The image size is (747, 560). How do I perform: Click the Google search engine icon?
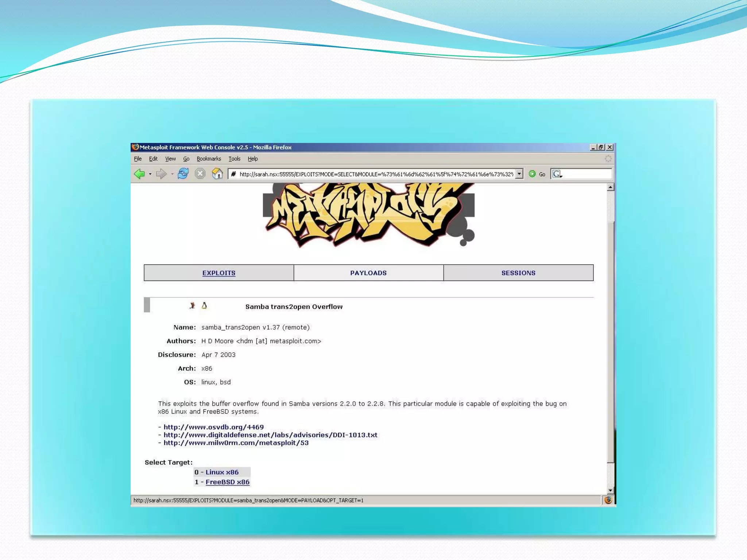[557, 174]
